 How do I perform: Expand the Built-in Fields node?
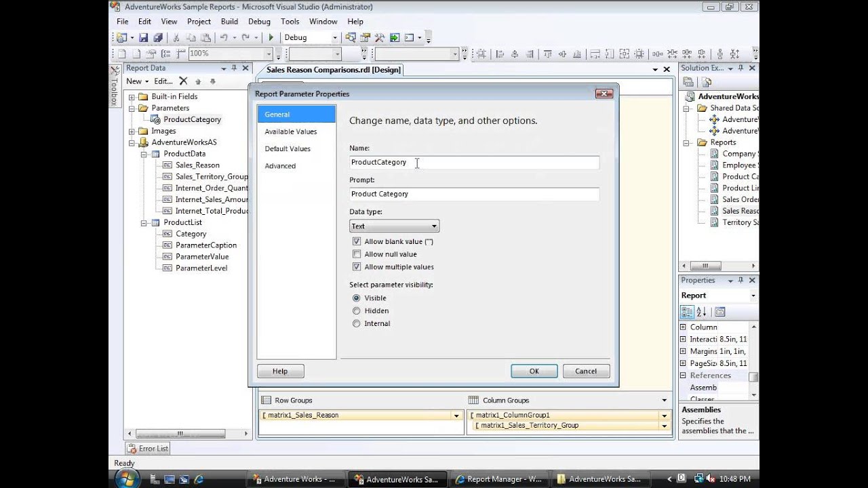132,97
